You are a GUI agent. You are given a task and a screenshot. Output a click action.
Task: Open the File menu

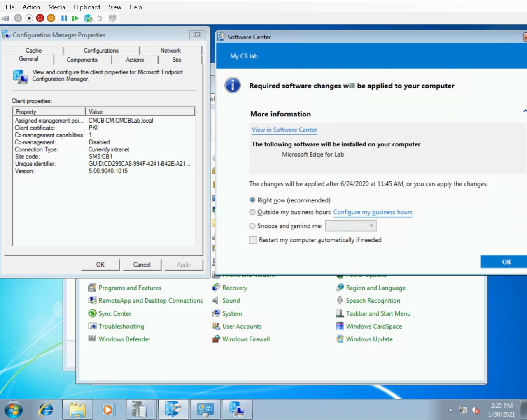pos(10,7)
